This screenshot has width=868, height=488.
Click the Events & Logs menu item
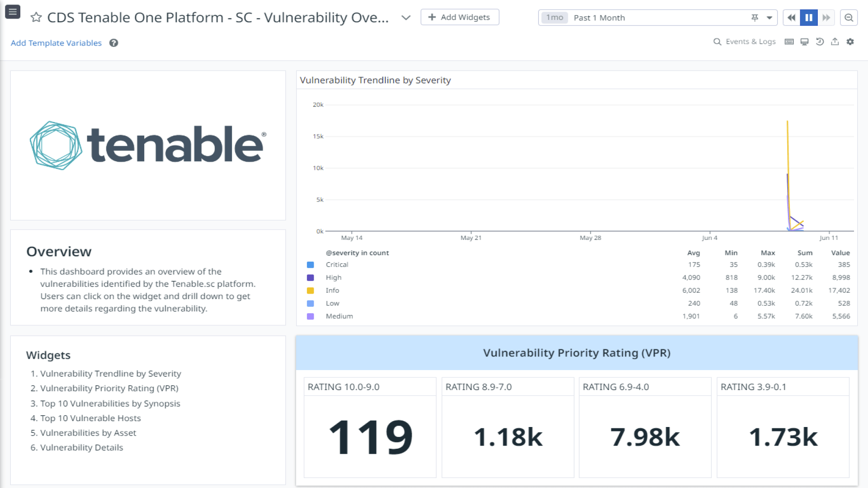tap(751, 42)
